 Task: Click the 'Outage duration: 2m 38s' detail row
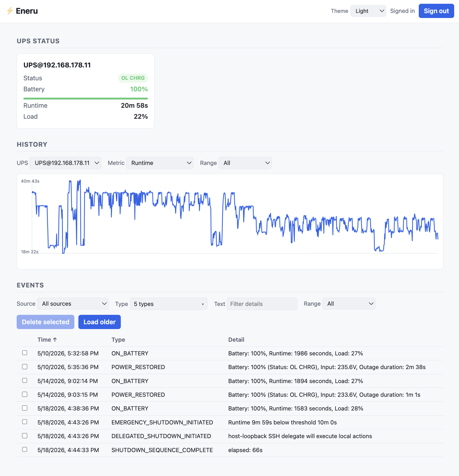click(x=327, y=367)
